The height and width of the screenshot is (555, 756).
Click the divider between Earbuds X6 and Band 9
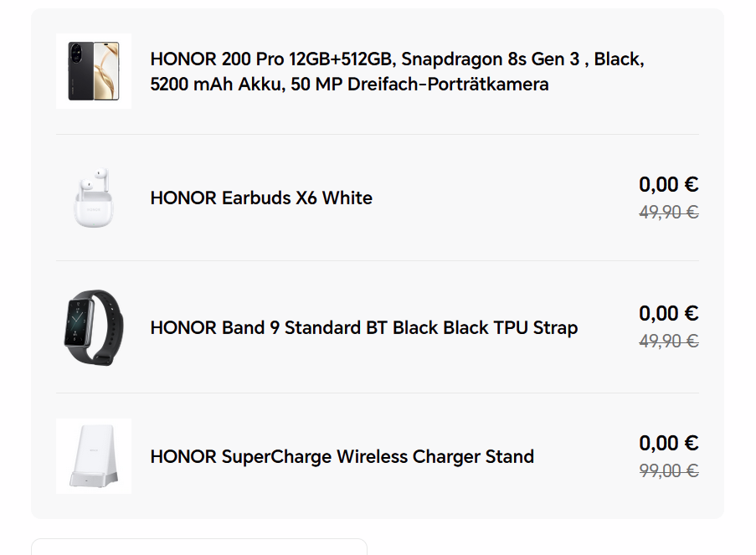[377, 260]
